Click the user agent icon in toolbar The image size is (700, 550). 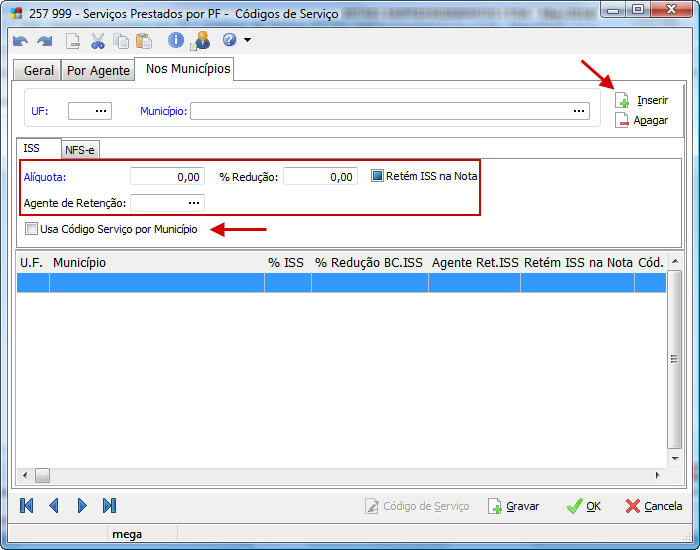click(x=201, y=41)
